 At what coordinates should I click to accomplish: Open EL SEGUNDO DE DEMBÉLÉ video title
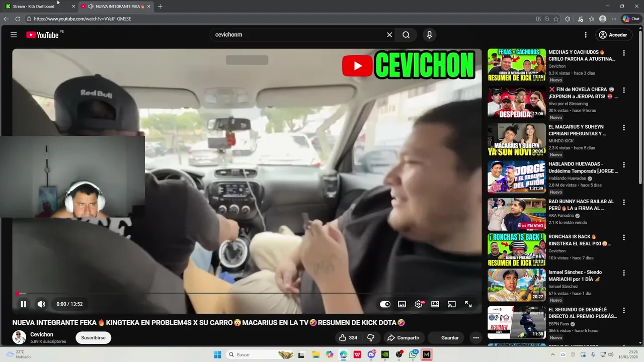pyautogui.click(x=583, y=313)
